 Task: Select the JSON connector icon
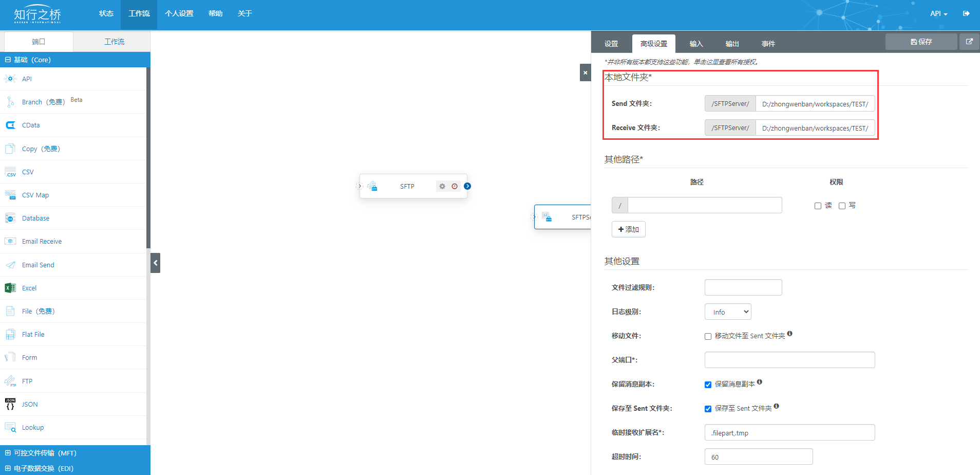10,404
